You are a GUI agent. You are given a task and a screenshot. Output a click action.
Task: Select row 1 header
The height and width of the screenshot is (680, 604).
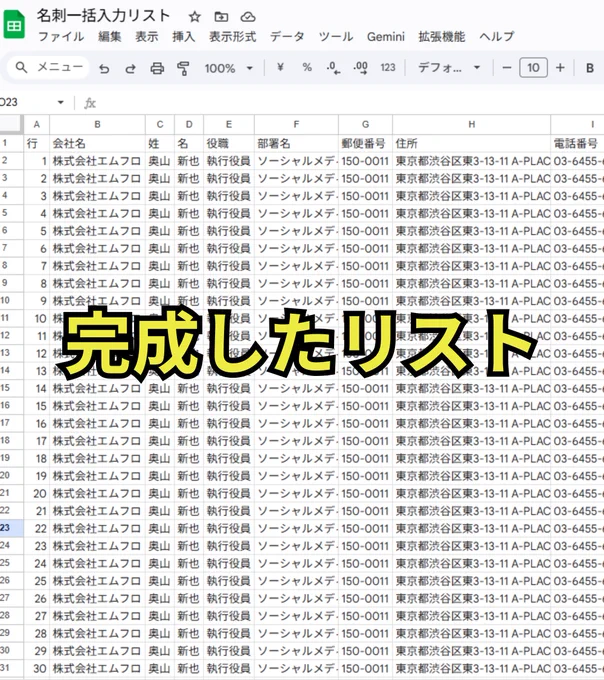[x=11, y=143]
